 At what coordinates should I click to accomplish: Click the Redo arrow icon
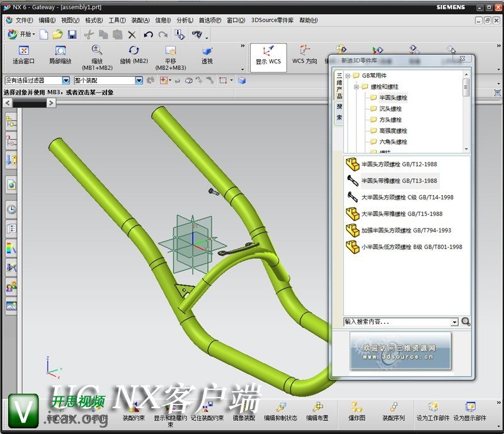click(163, 35)
